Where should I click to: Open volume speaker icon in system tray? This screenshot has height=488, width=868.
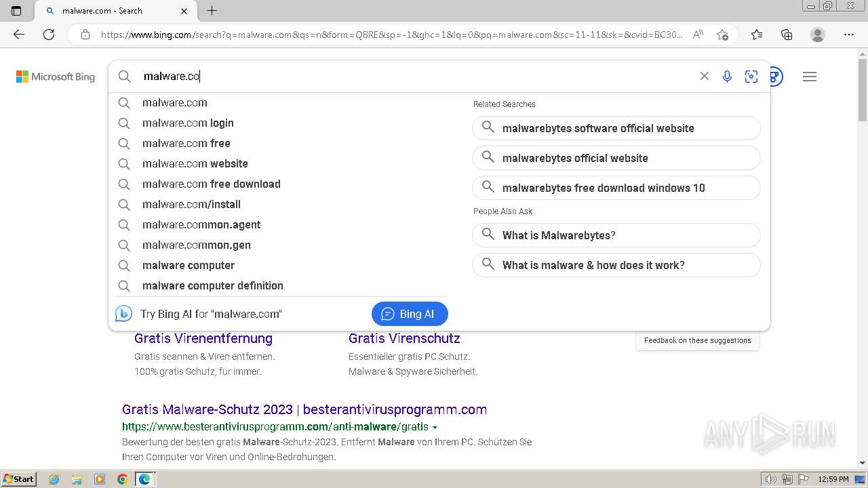(770, 479)
